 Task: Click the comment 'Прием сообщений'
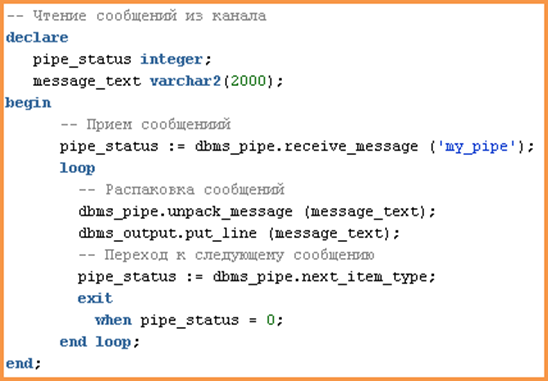click(x=159, y=124)
